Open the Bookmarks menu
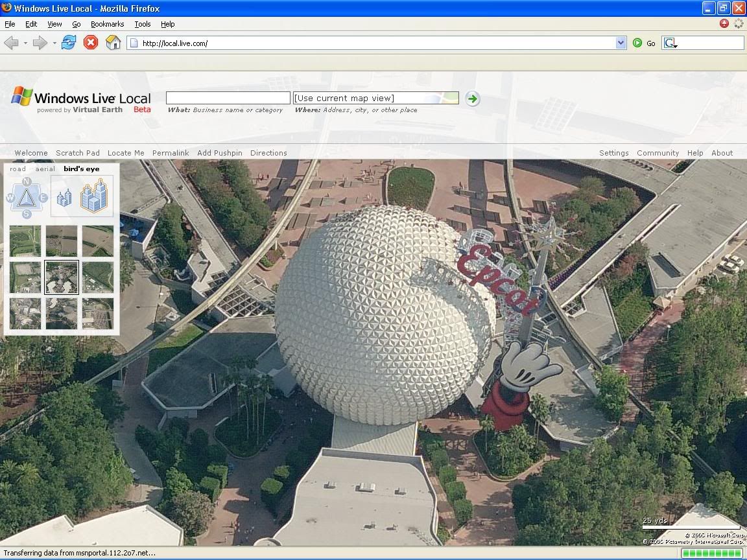Viewport: 747px width, 560px height. click(x=107, y=24)
